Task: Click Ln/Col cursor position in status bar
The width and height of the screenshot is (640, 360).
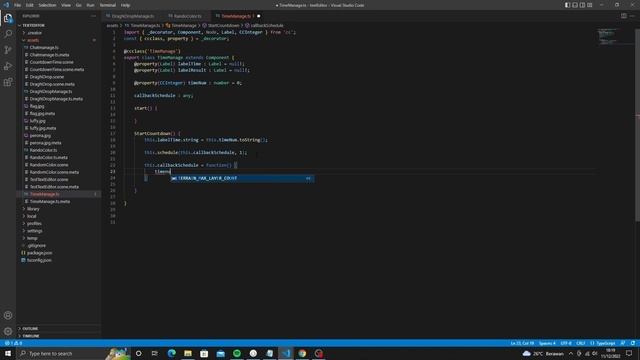Action: click(x=522, y=343)
